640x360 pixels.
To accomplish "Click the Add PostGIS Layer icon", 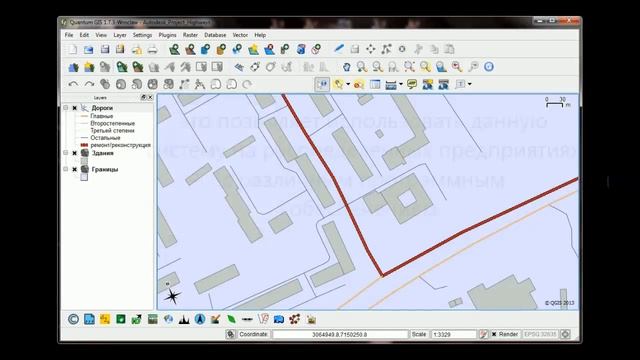I will pyautogui.click(x=205, y=49).
